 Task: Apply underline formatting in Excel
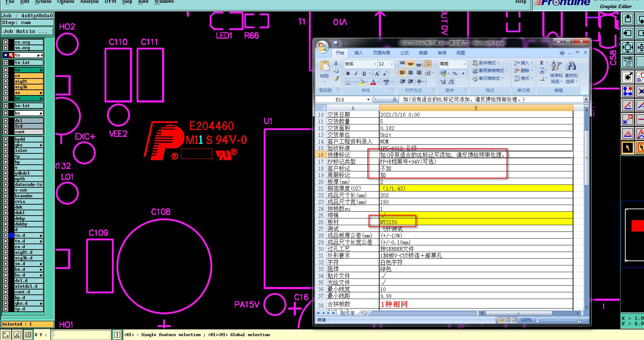(x=364, y=74)
